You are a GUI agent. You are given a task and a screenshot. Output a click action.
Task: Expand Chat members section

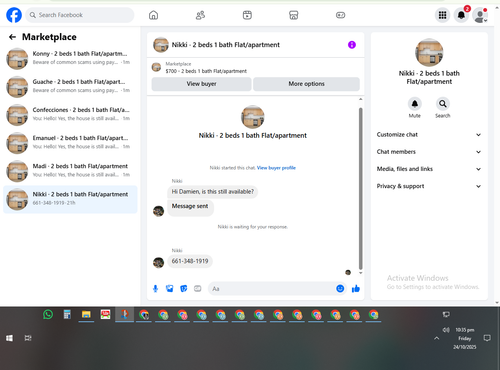429,152
